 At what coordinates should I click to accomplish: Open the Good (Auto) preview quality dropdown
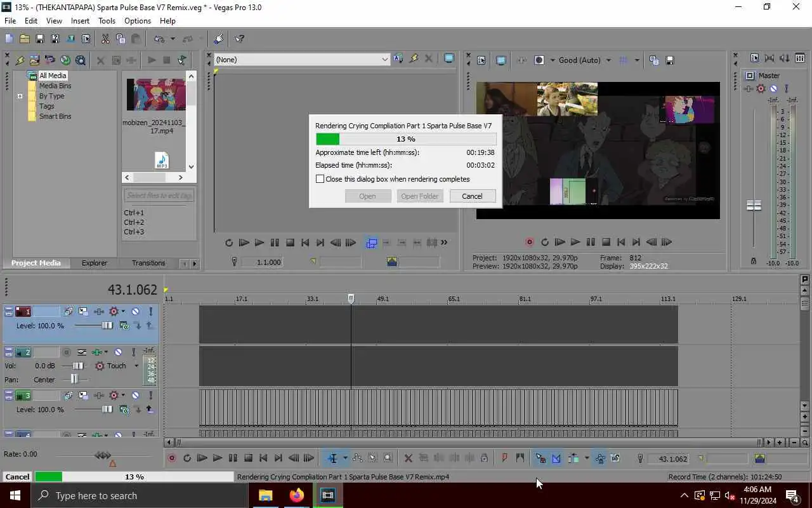point(608,60)
